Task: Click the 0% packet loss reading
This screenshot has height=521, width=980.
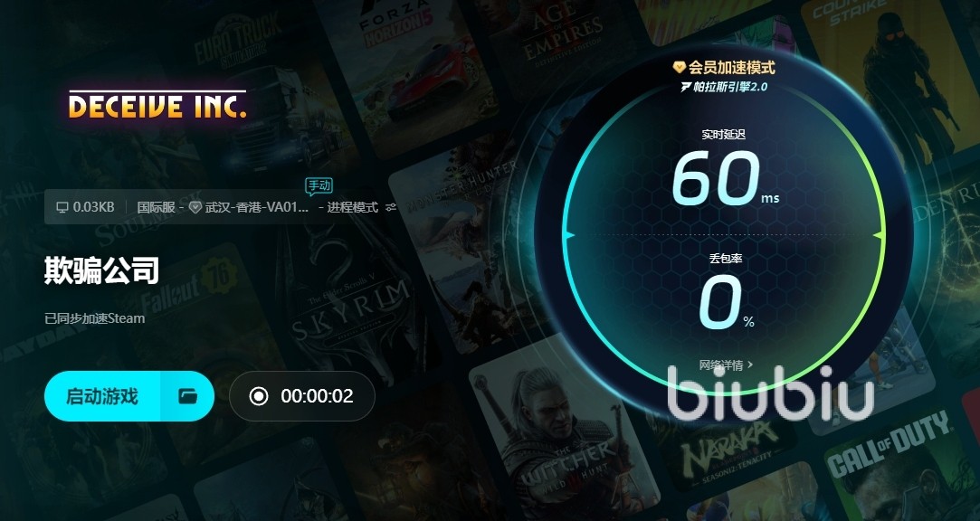Action: click(725, 303)
